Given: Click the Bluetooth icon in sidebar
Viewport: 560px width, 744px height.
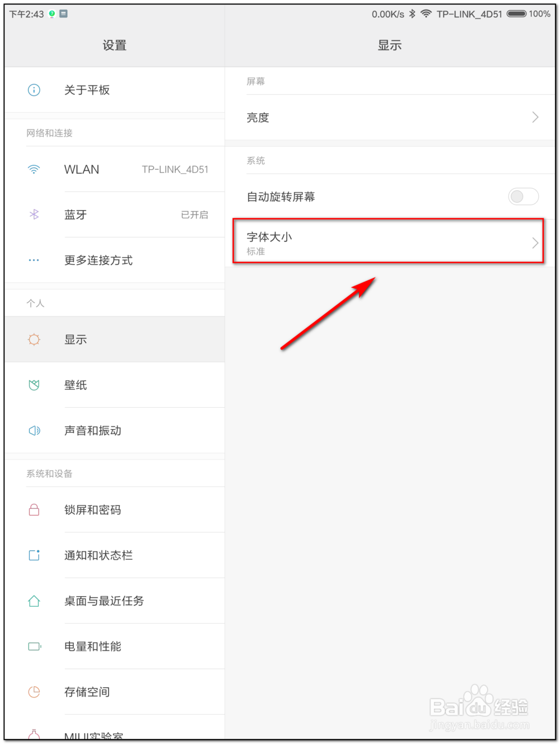Looking at the screenshot, I should [34, 215].
